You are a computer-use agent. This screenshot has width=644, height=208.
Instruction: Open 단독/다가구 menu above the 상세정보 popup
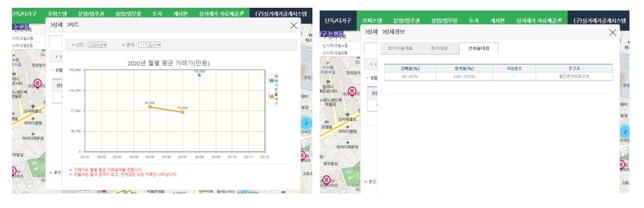click(337, 21)
